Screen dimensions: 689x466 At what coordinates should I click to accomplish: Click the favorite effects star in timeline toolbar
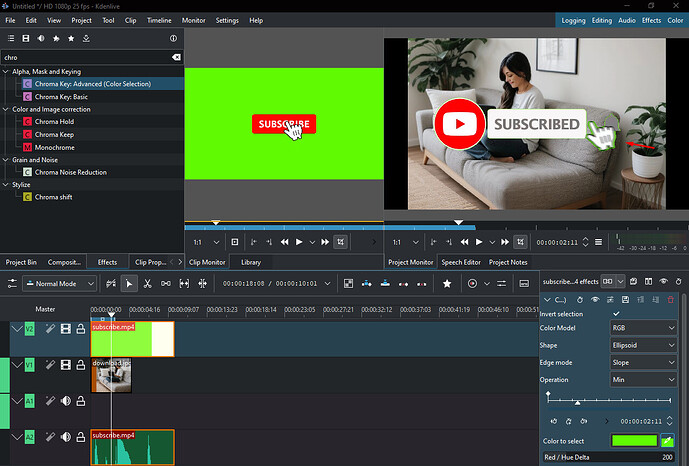pyautogui.click(x=447, y=284)
